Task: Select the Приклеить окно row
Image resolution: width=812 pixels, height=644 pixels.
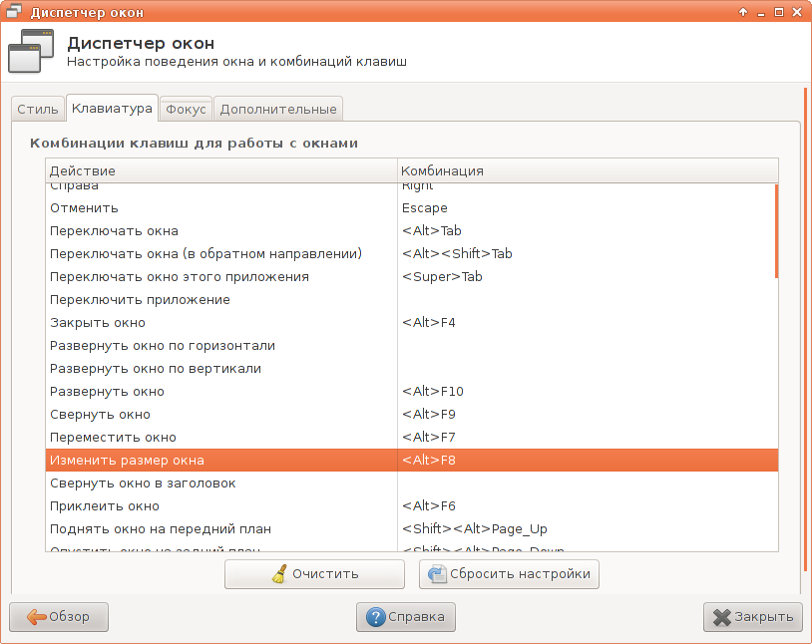Action: [x=412, y=506]
